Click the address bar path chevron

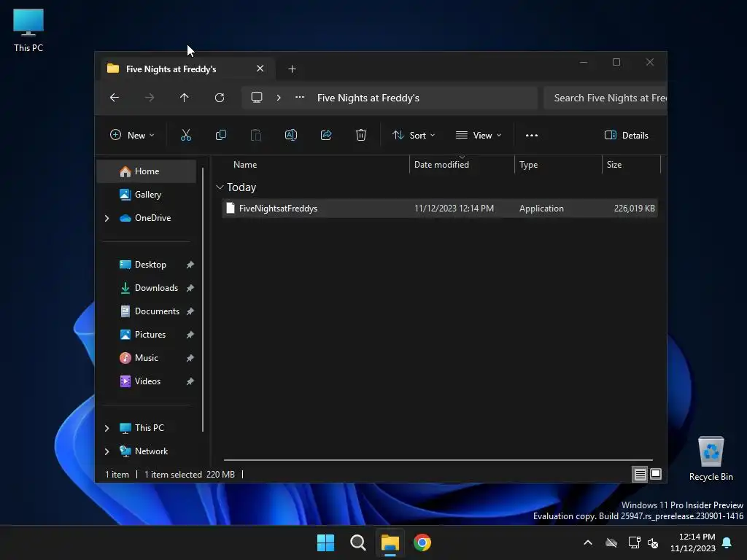pos(279,98)
